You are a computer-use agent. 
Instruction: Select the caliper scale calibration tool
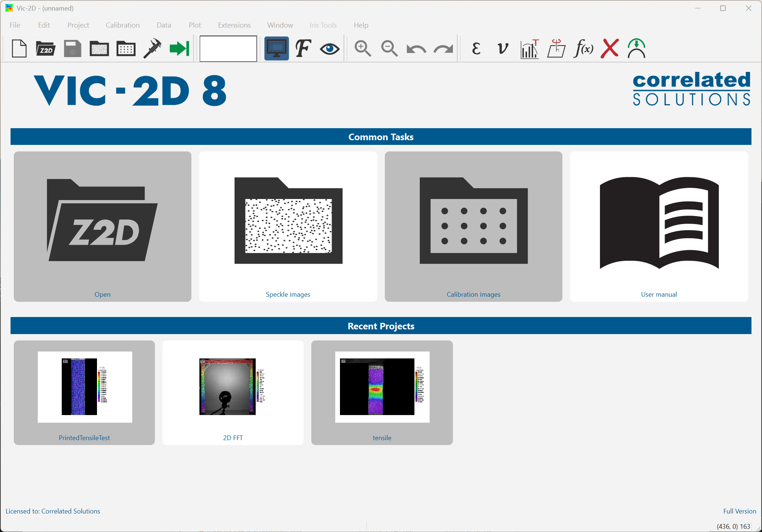click(153, 48)
